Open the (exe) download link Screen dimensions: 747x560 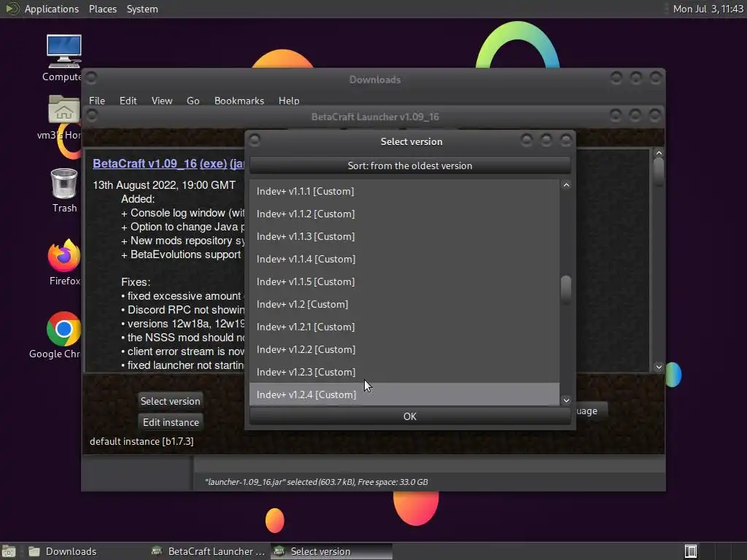213,163
